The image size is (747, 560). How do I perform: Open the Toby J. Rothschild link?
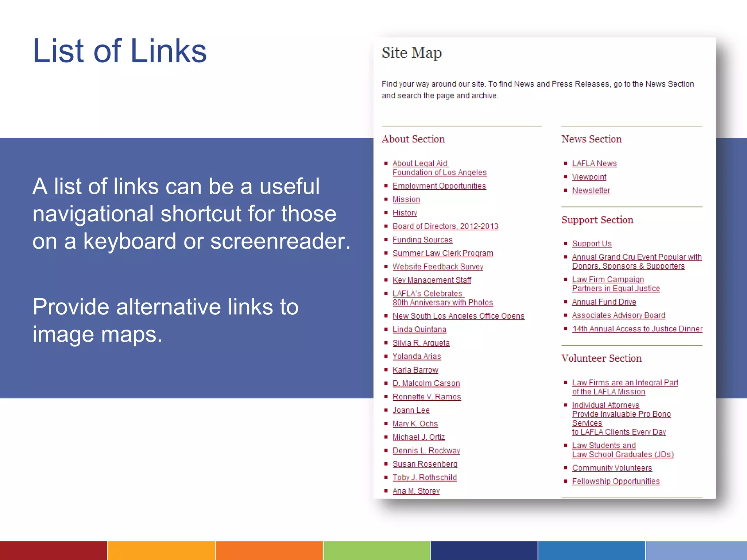pyautogui.click(x=425, y=478)
